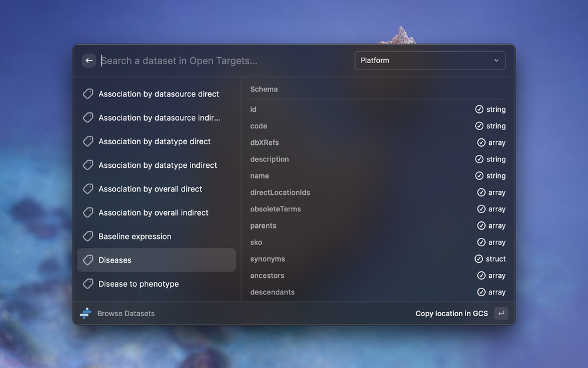Select the Association by datasource indirect entry
Image resolution: width=588 pixels, height=368 pixels.
[159, 118]
